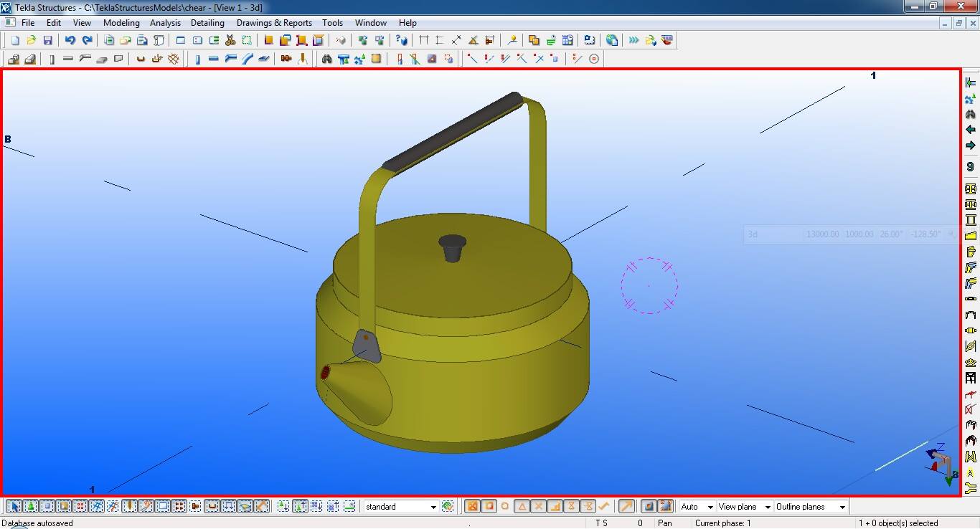Open the binoculars Find tool in toolbar

click(x=326, y=59)
